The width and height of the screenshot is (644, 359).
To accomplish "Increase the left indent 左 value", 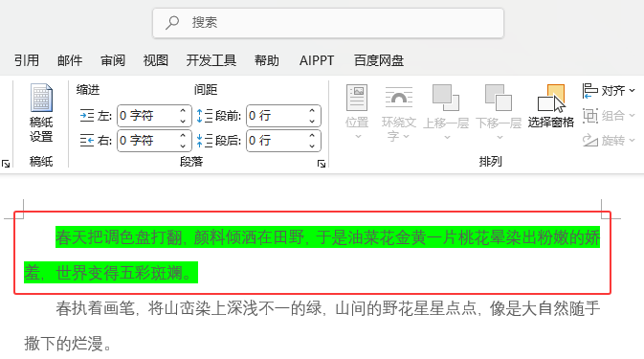I will 183,111.
